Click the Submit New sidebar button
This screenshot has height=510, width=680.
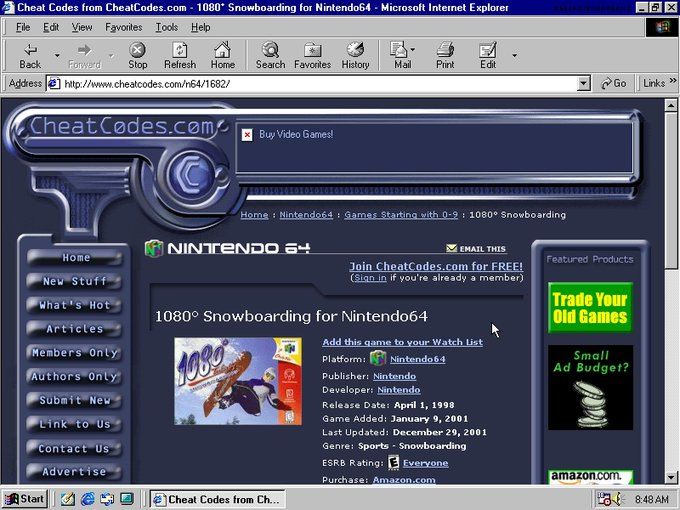click(x=74, y=400)
